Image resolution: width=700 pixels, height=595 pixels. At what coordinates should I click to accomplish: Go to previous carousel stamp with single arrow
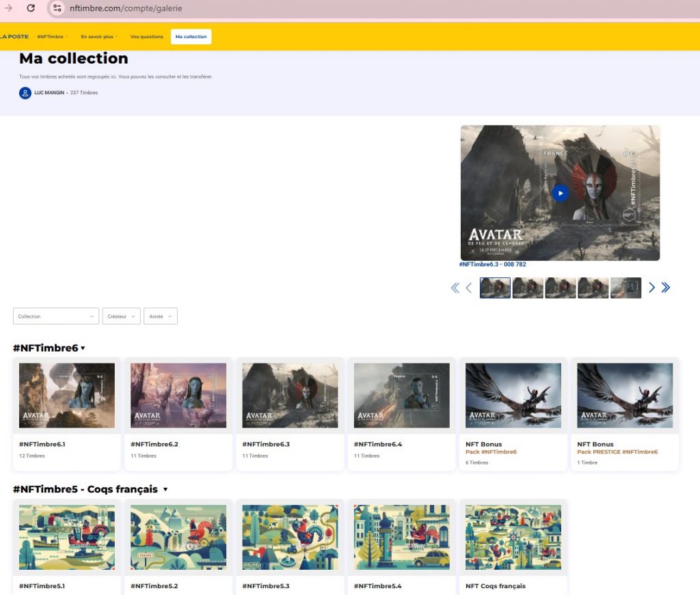coord(469,288)
